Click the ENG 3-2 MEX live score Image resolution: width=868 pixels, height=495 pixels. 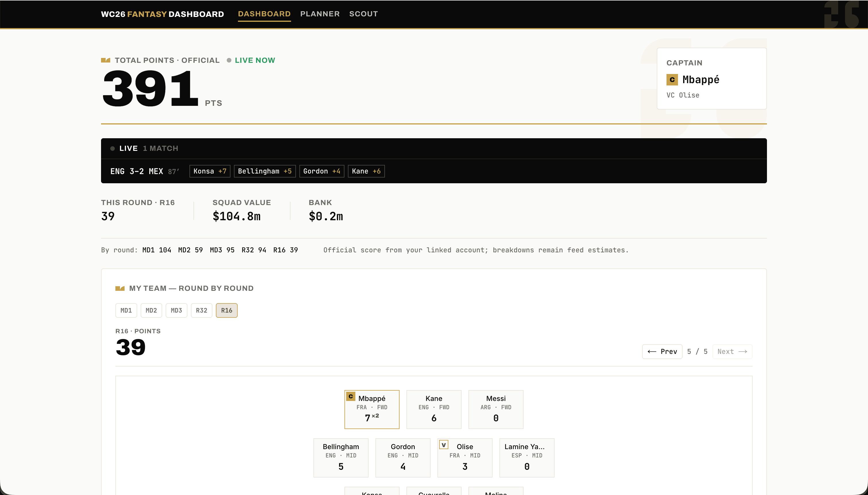(x=137, y=171)
